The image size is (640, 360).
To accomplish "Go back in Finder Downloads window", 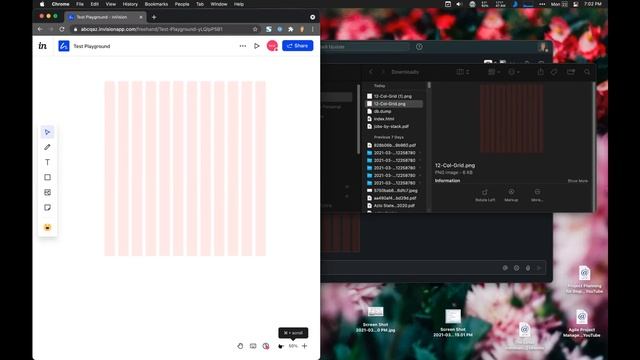I will [x=371, y=72].
